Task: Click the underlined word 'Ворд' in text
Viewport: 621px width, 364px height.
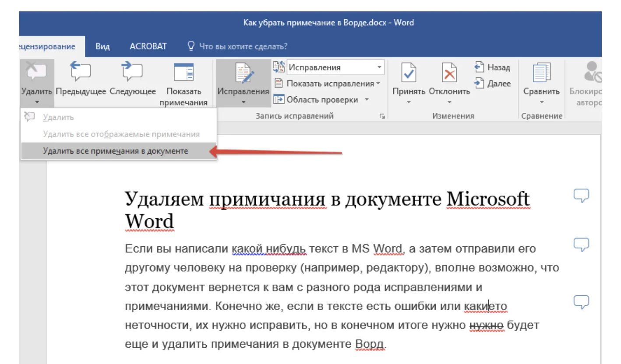Action: coord(370,345)
